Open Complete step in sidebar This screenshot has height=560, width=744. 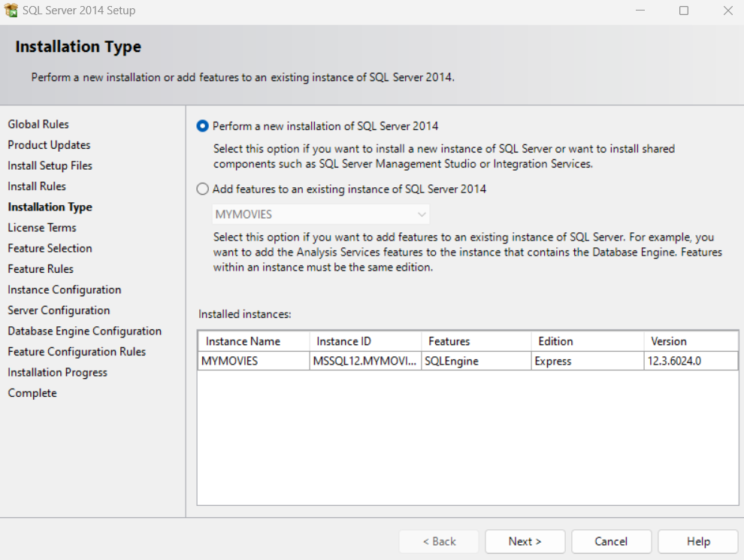[32, 393]
